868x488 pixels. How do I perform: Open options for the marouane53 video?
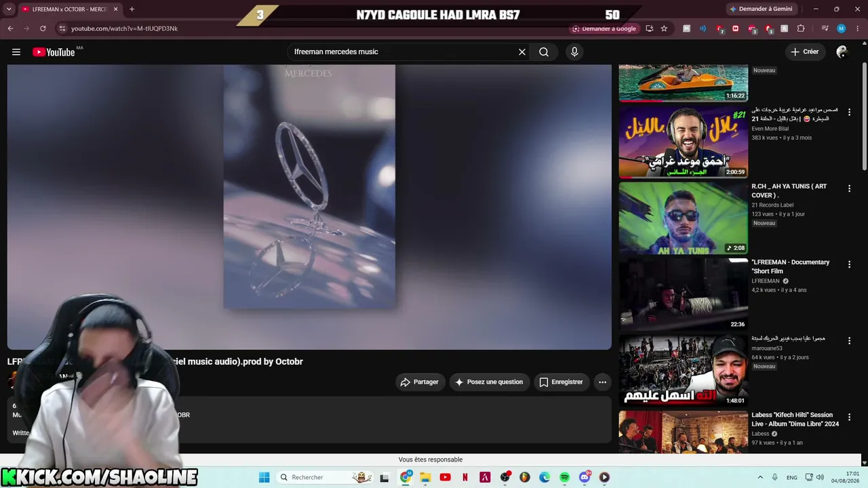point(849,341)
